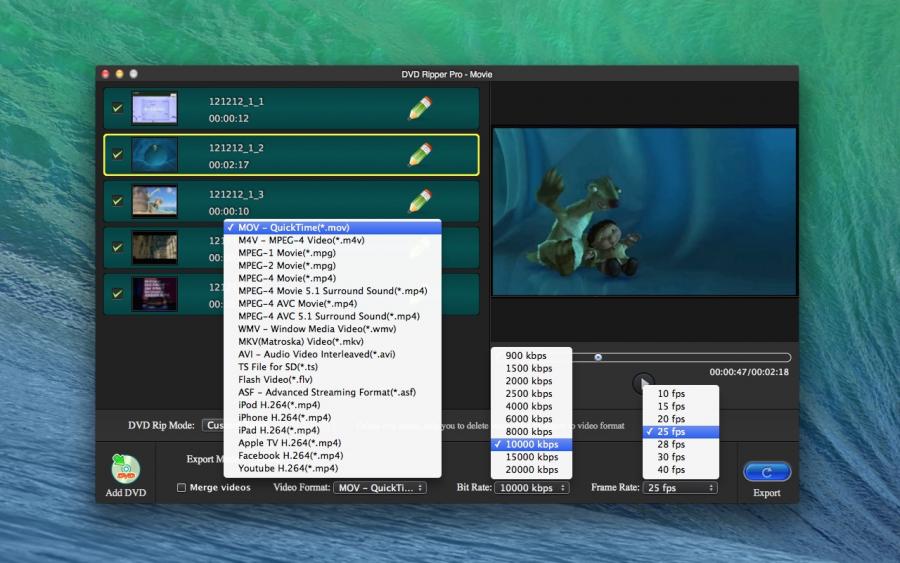Select Apple TV H.264(*.mp4) preset
The image size is (900, 563).
[332, 442]
